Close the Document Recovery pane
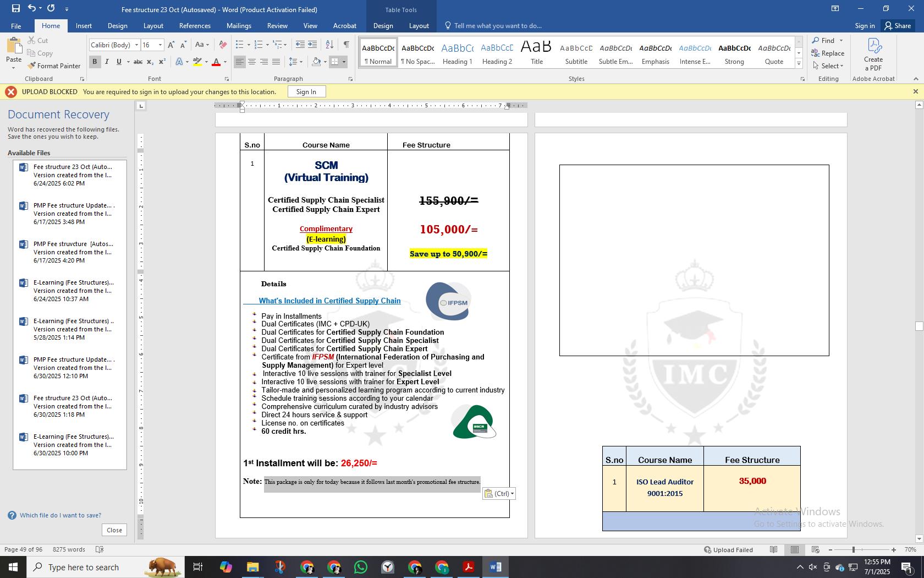 click(114, 530)
